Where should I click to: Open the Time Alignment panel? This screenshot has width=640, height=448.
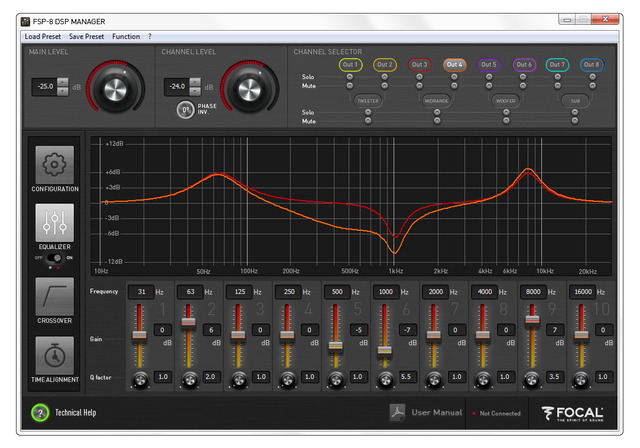pos(55,357)
